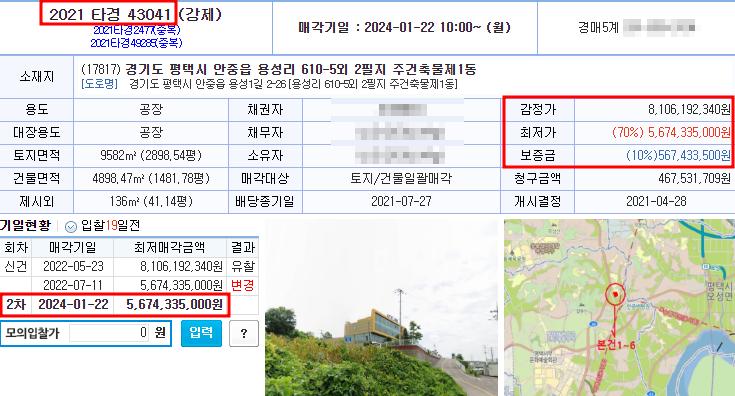Viewport: 735px width, 396px height.
Task: Click 보증금 (10%)567,433,500원 value
Action: tap(678, 155)
